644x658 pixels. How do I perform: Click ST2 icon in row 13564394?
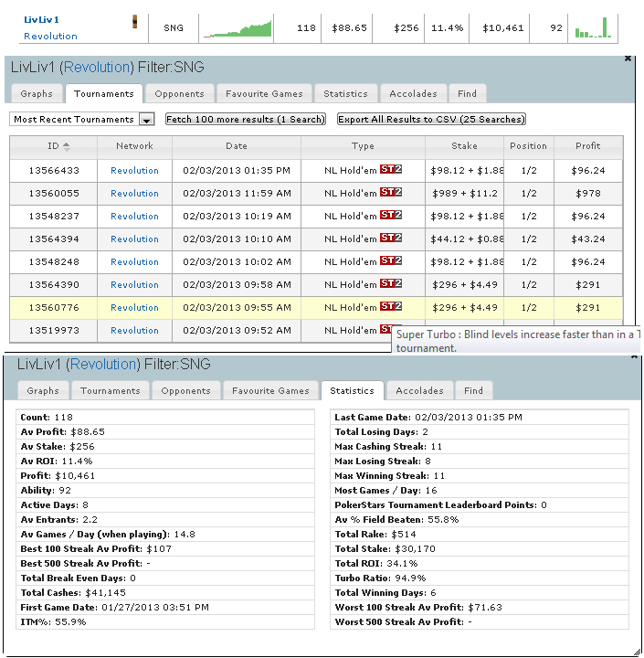[391, 238]
